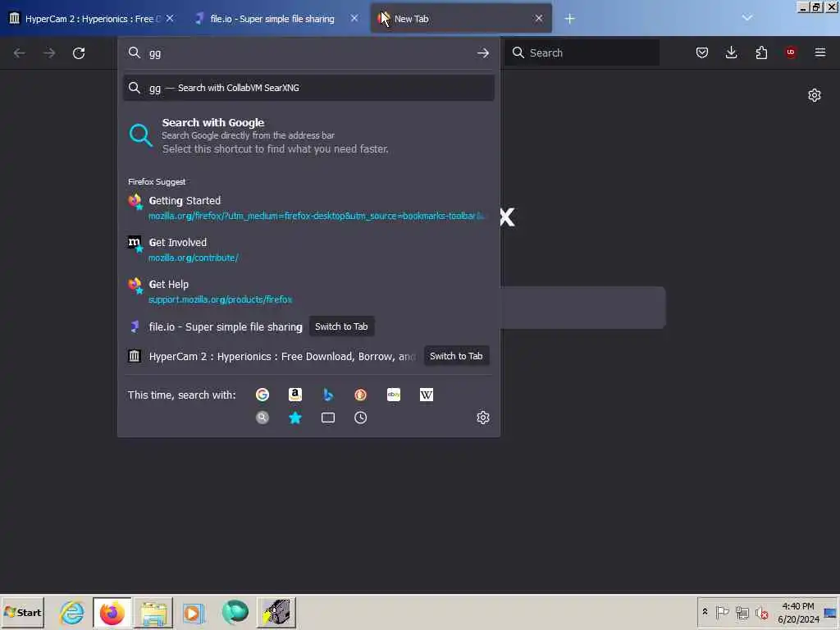The width and height of the screenshot is (840, 630).
Task: Open new tab page personalize gear
Action: (815, 95)
